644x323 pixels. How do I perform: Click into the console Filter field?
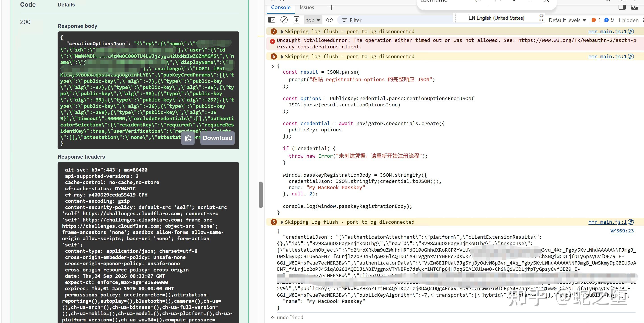point(395,20)
